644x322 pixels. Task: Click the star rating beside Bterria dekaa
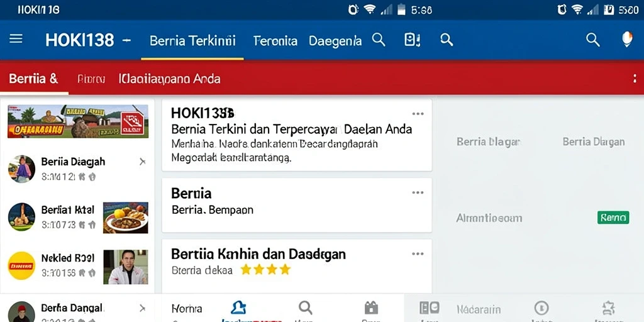[265, 269]
